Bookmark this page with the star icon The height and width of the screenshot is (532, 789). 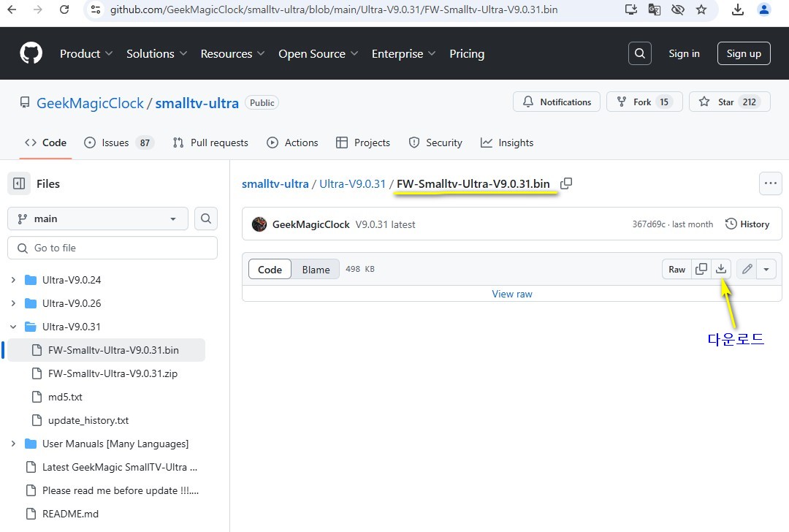point(701,9)
